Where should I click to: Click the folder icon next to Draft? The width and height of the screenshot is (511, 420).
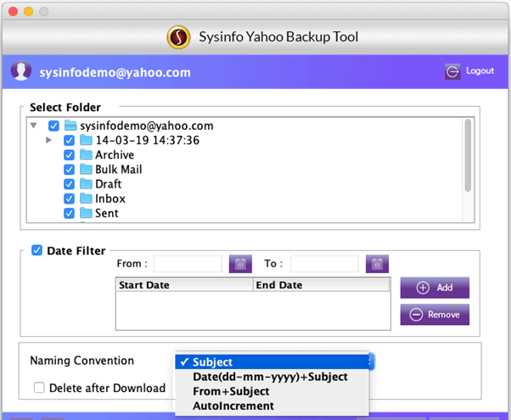[x=86, y=184]
